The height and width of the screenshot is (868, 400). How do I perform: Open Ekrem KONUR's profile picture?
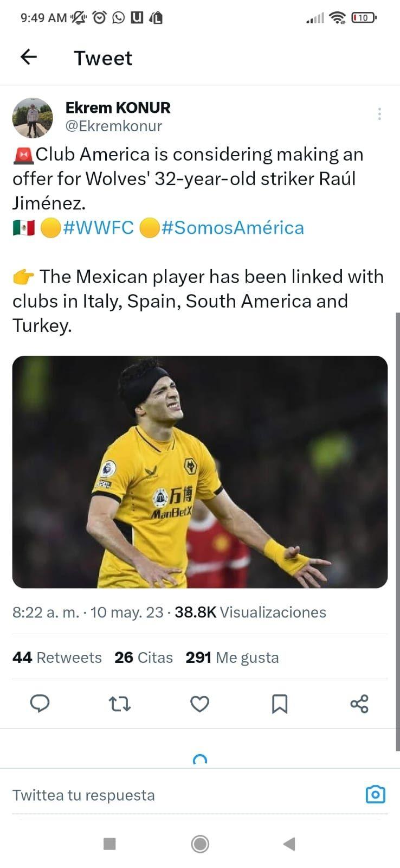[33, 118]
